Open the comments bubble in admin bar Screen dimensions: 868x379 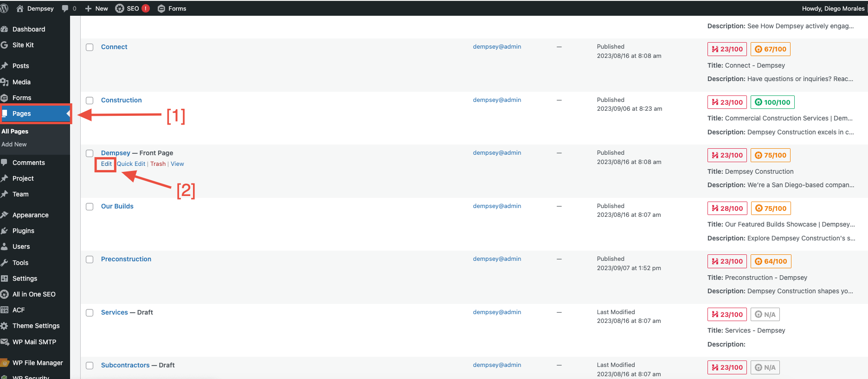(x=65, y=8)
